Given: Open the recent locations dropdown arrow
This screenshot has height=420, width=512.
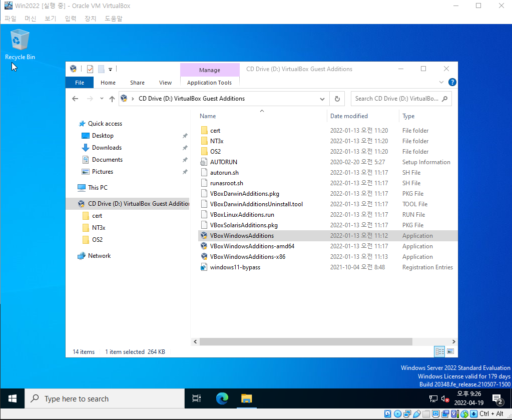Looking at the screenshot, I should click(x=102, y=99).
